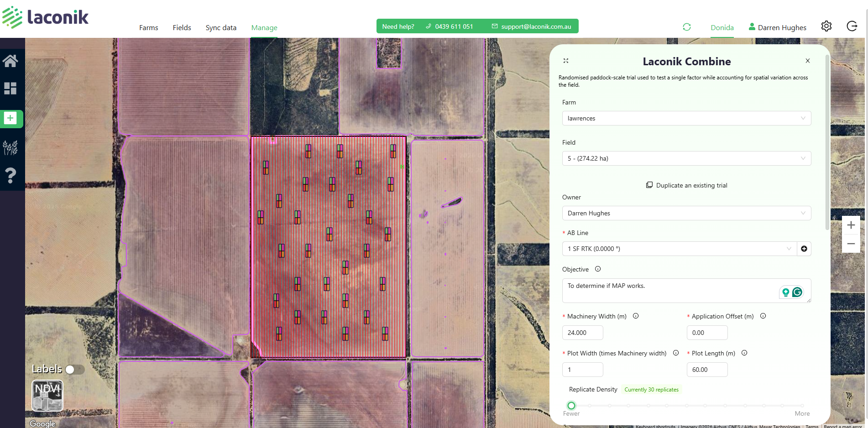Open the home icon in left sidebar

pos(10,61)
